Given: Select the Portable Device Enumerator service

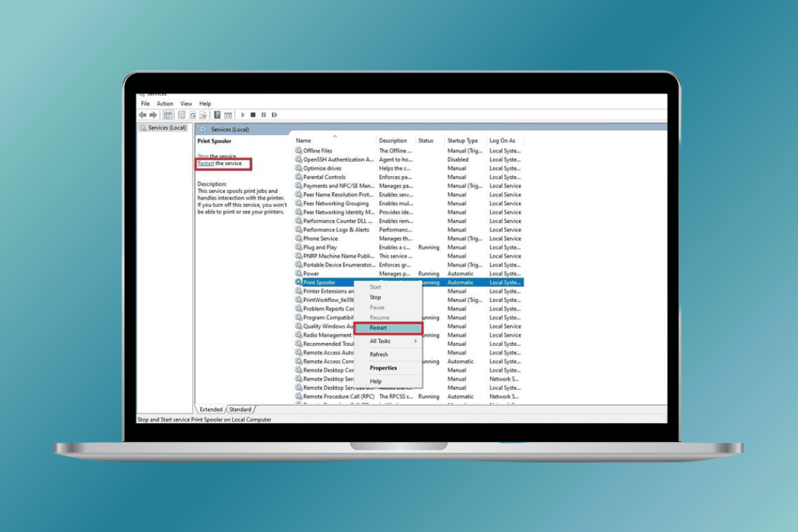Looking at the screenshot, I should tap(409, 265).
